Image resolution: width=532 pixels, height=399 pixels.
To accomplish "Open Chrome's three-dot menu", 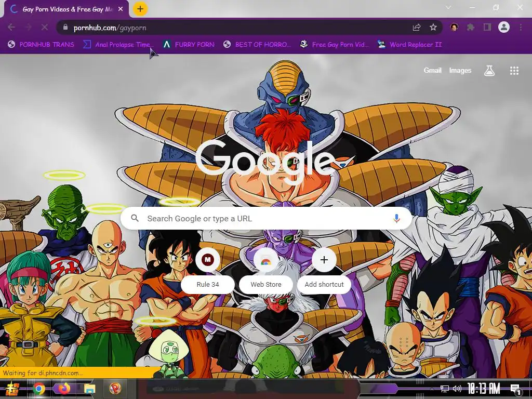I will coord(521,27).
